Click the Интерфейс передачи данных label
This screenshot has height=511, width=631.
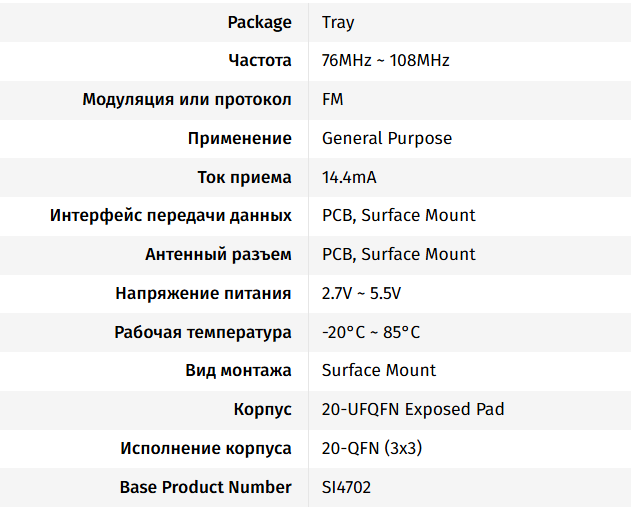click(171, 215)
